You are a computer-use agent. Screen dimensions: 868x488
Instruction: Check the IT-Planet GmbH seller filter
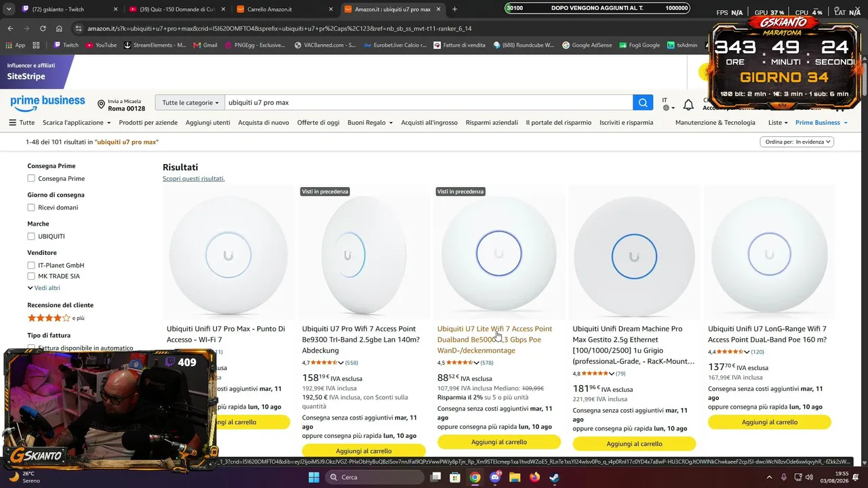click(x=31, y=265)
